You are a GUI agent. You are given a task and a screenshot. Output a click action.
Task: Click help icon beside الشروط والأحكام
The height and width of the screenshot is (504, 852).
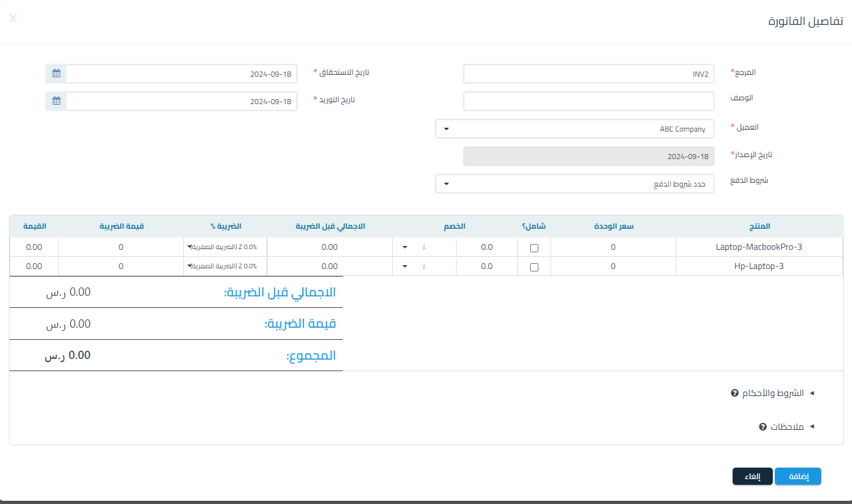(734, 393)
